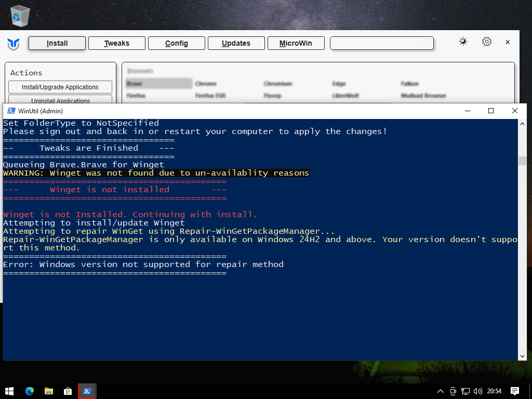The width and height of the screenshot is (532, 399).
Task: Toggle the Edge browser entry
Action: [x=339, y=84]
